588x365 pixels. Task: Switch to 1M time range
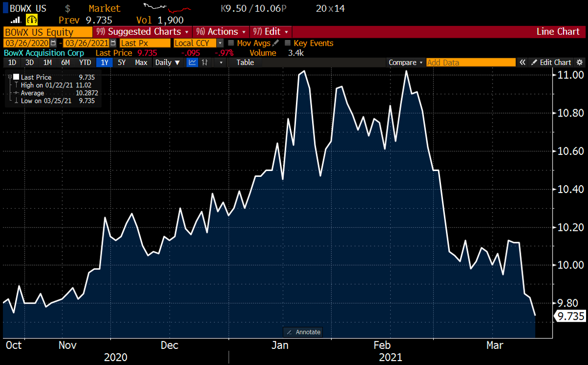(48, 62)
